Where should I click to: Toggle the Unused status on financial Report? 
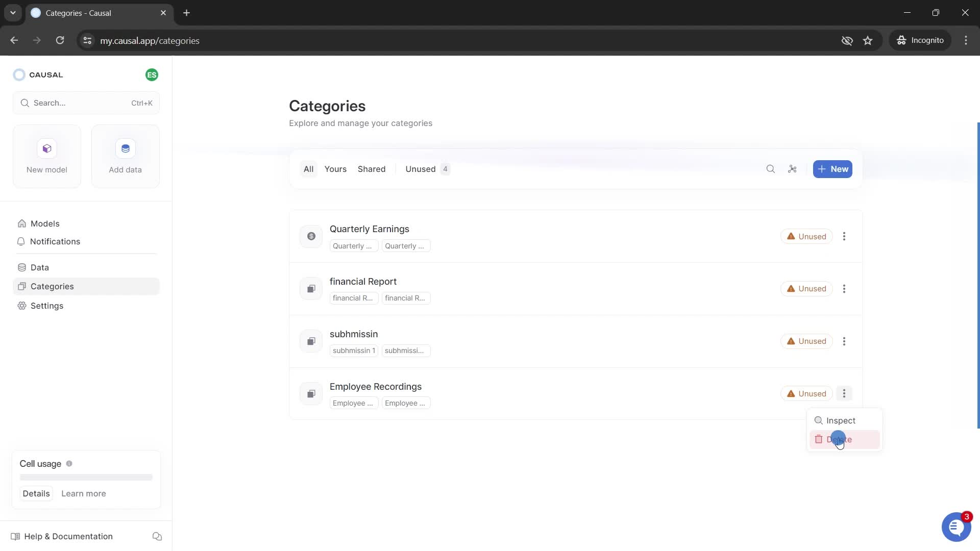tap(806, 289)
